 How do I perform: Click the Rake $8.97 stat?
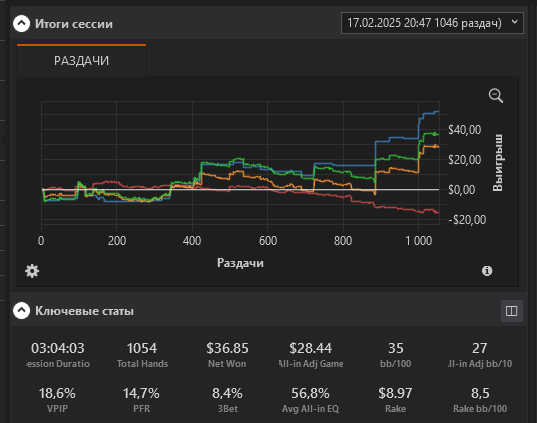click(395, 400)
